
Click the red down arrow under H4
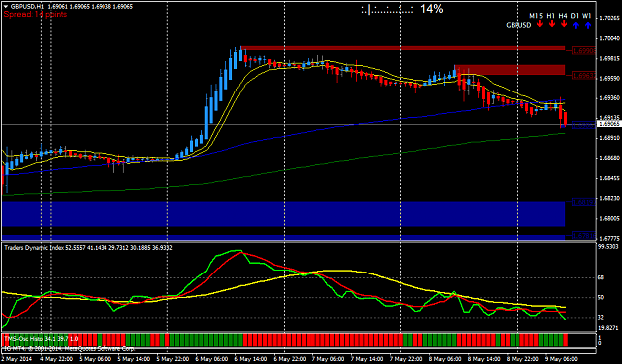564,25
